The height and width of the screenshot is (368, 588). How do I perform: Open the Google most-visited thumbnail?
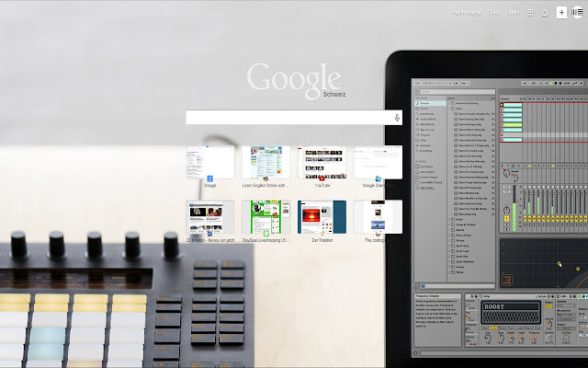[x=210, y=163]
